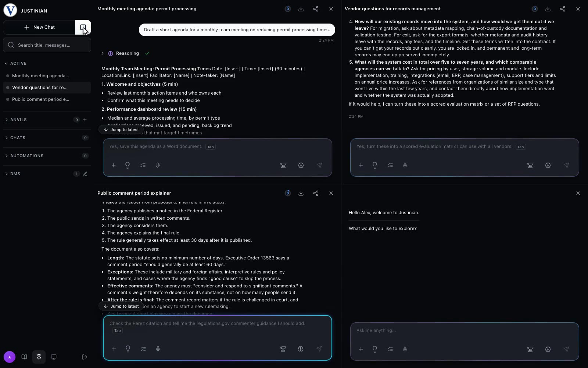Share the Public comment period explainer chat

tap(316, 193)
